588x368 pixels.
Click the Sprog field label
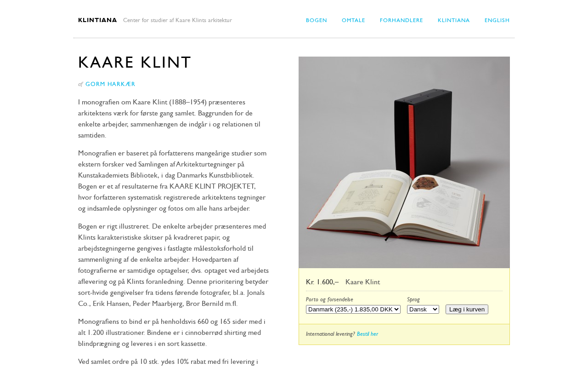[x=413, y=299]
